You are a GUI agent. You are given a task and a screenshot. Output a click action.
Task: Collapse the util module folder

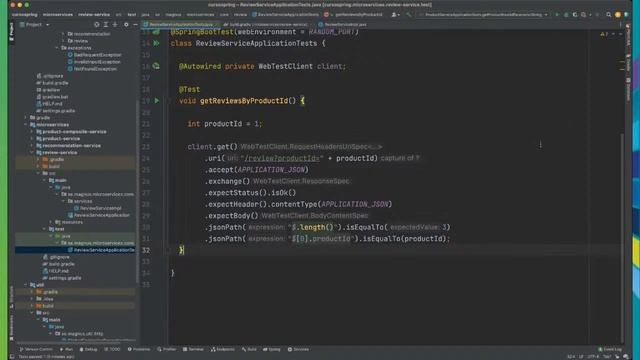[26, 285]
